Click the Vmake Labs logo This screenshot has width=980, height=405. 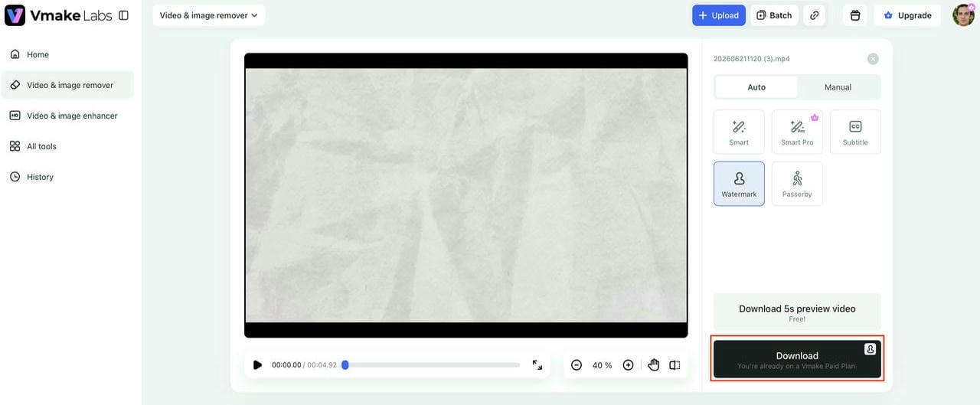point(58,15)
